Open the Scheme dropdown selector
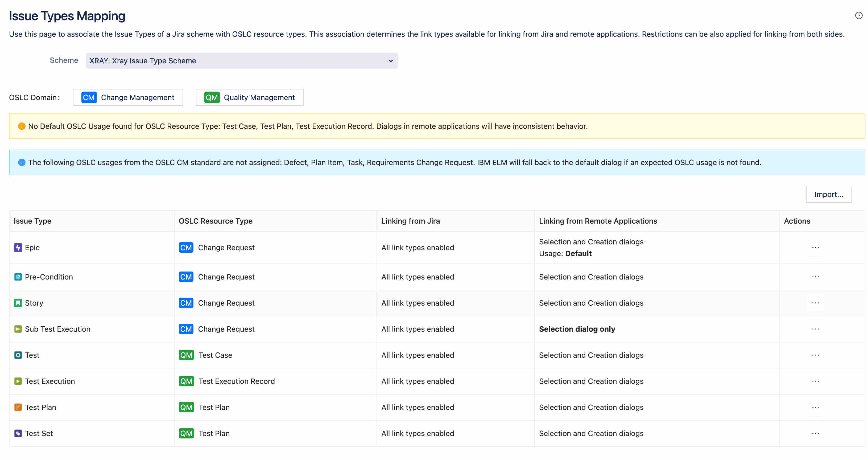Screen dimensions: 868x460 [242, 61]
